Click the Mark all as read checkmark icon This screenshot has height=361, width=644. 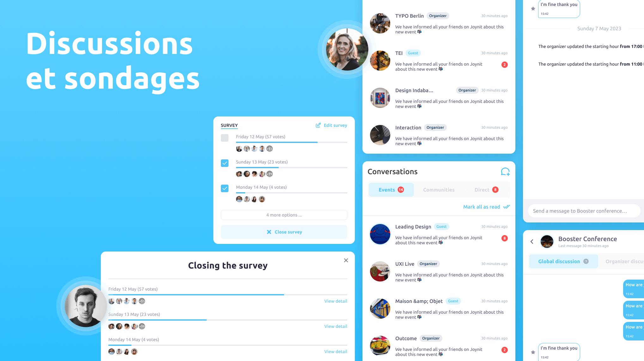click(x=507, y=207)
